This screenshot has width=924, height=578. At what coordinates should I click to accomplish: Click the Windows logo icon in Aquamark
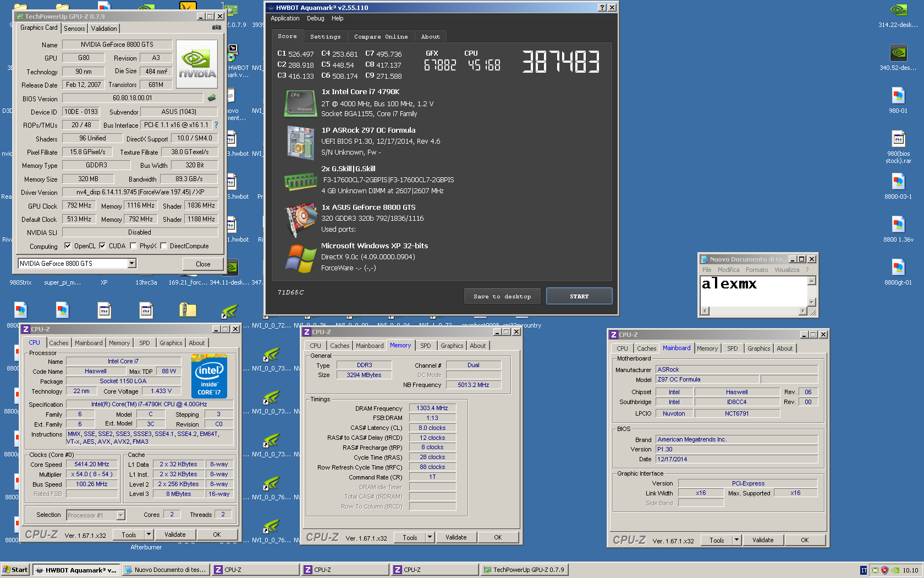coord(300,258)
